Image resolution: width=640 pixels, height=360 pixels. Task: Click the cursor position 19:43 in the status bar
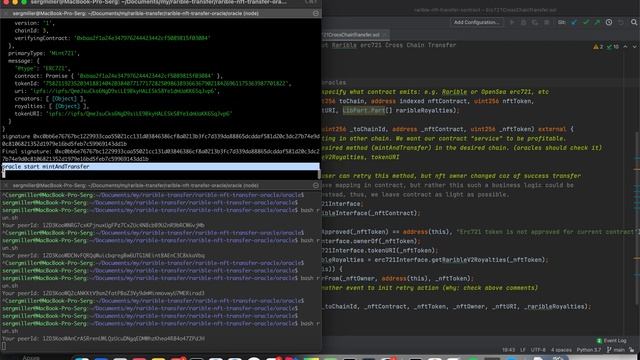coord(508,350)
